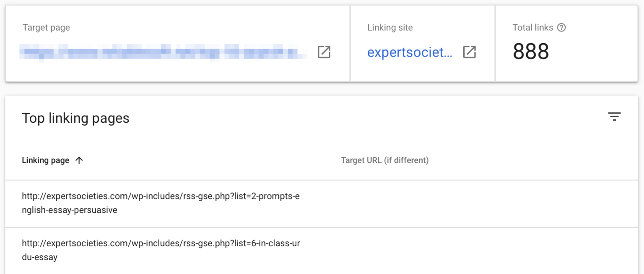The image size is (644, 274).
Task: Open the linking site via its external link icon
Action: coord(470,52)
